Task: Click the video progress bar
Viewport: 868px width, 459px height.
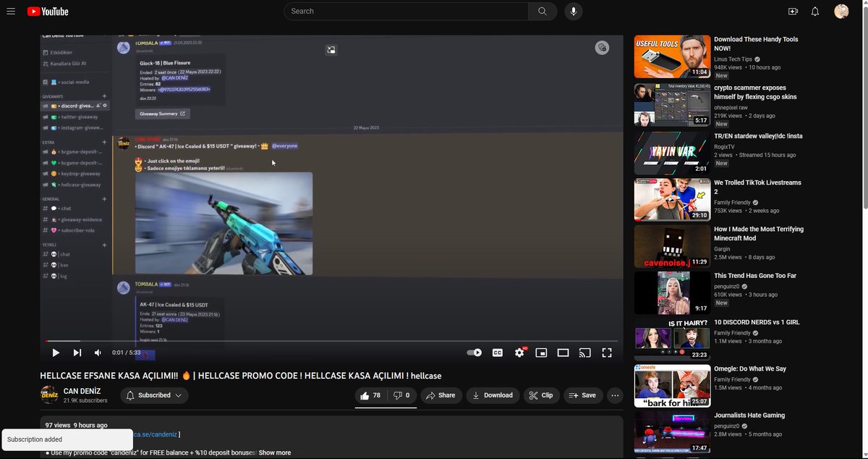Action: 331,340
